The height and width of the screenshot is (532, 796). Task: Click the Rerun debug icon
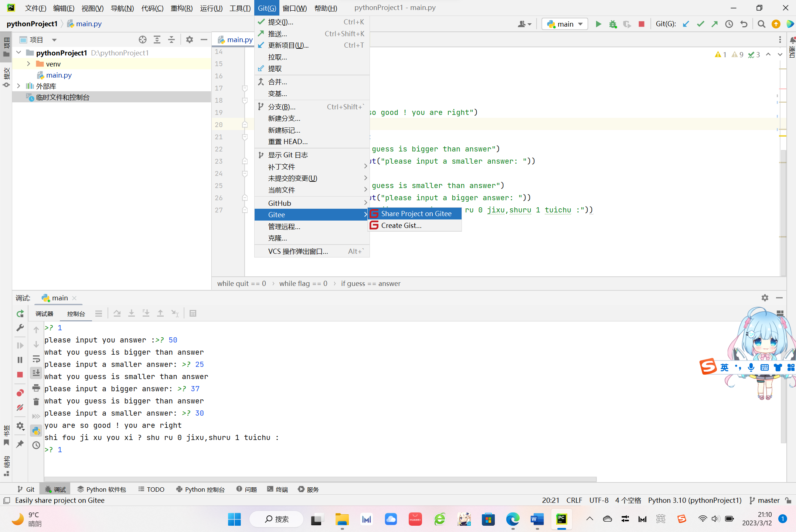pos(20,314)
